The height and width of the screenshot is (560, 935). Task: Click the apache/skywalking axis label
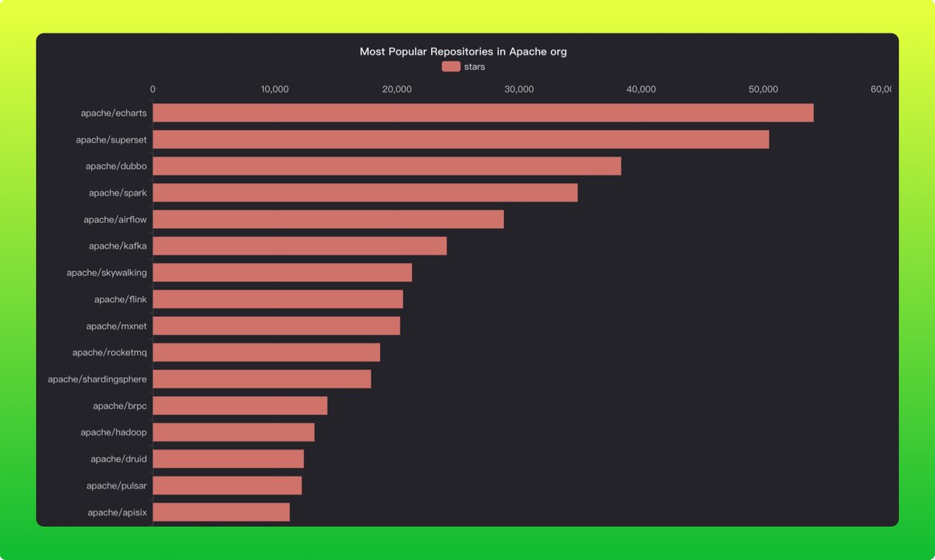coord(107,273)
